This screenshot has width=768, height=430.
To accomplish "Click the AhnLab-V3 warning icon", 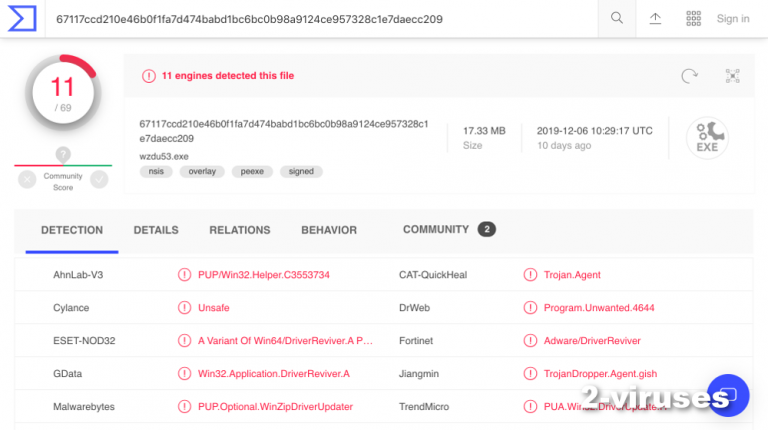I will [x=184, y=275].
